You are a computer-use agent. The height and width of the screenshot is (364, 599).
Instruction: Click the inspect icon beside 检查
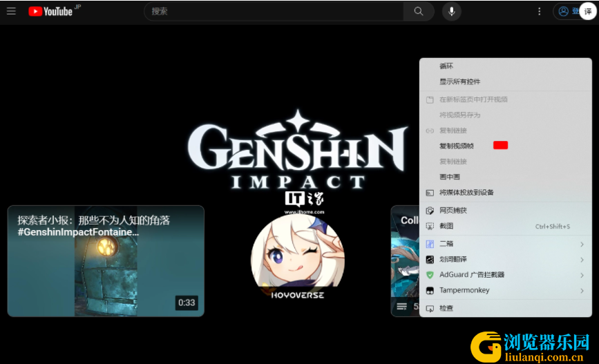point(430,308)
